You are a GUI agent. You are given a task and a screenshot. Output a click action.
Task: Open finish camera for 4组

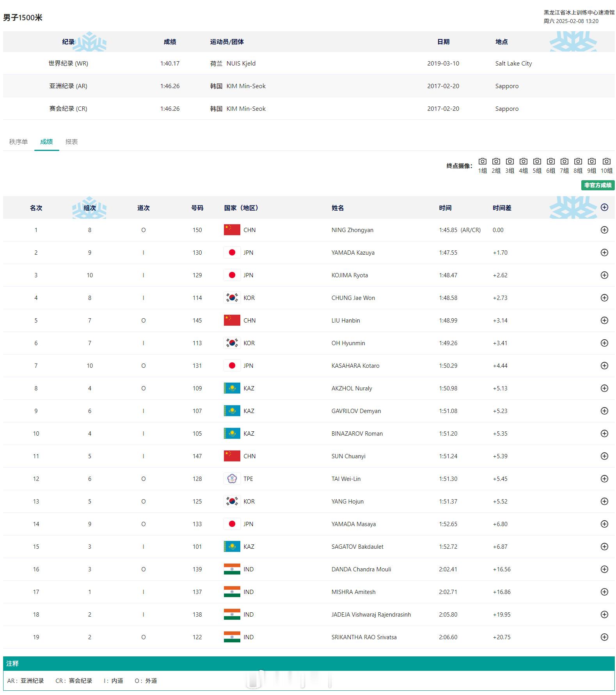pyautogui.click(x=523, y=165)
